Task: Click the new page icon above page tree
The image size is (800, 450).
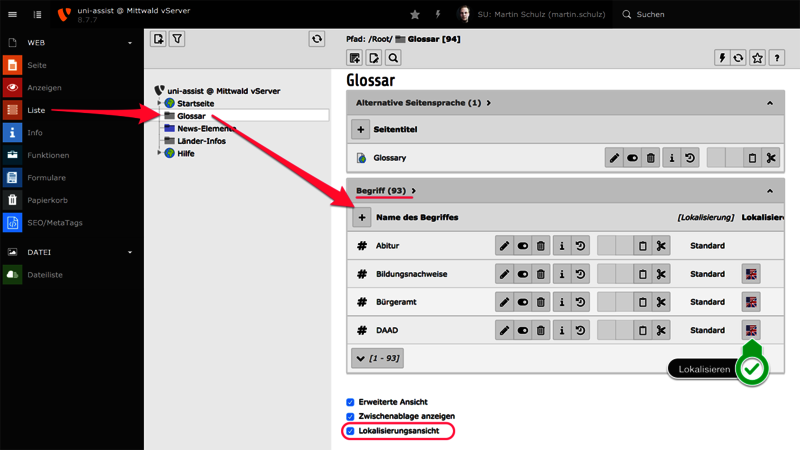Action: tap(158, 39)
